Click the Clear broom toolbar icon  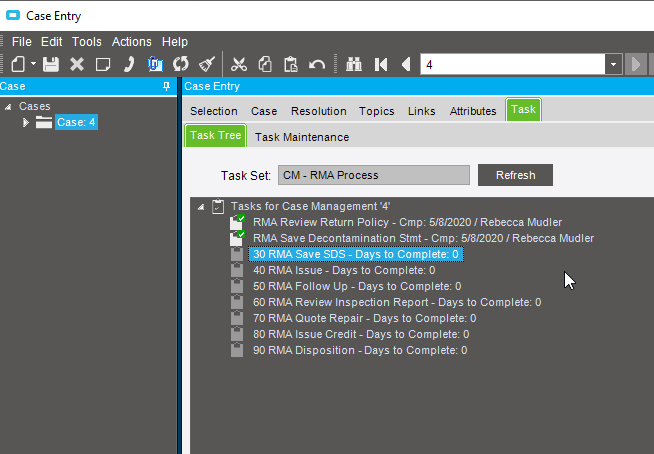(x=207, y=65)
